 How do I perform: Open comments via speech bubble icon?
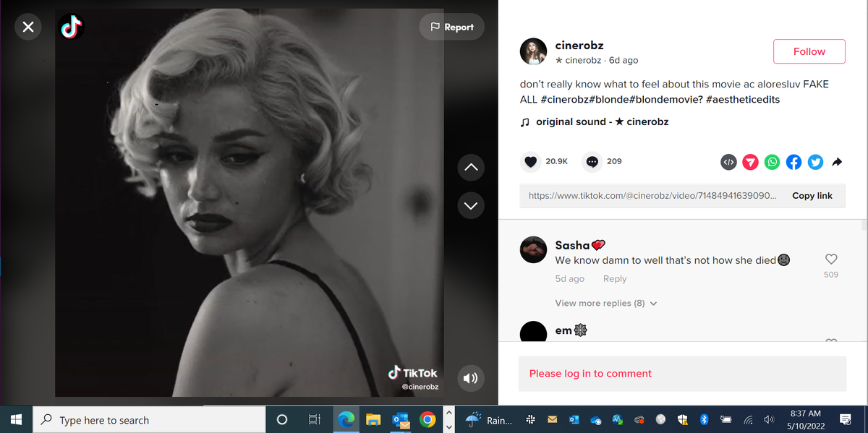[592, 162]
